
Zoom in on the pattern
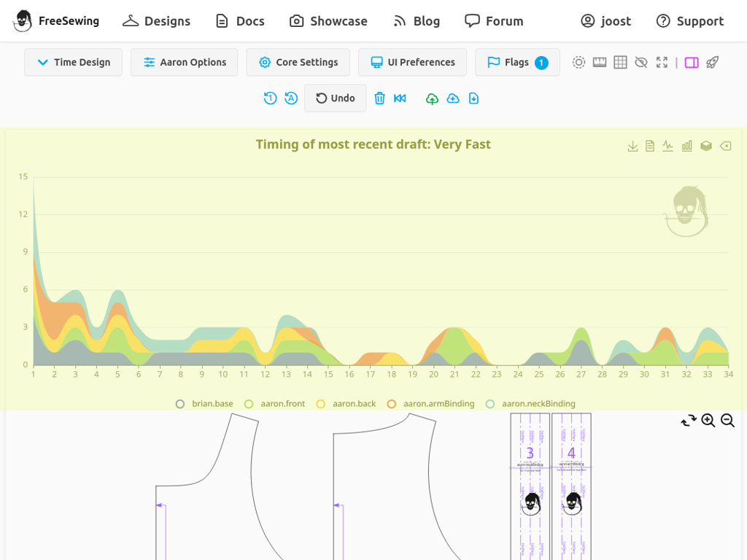pyautogui.click(x=708, y=421)
